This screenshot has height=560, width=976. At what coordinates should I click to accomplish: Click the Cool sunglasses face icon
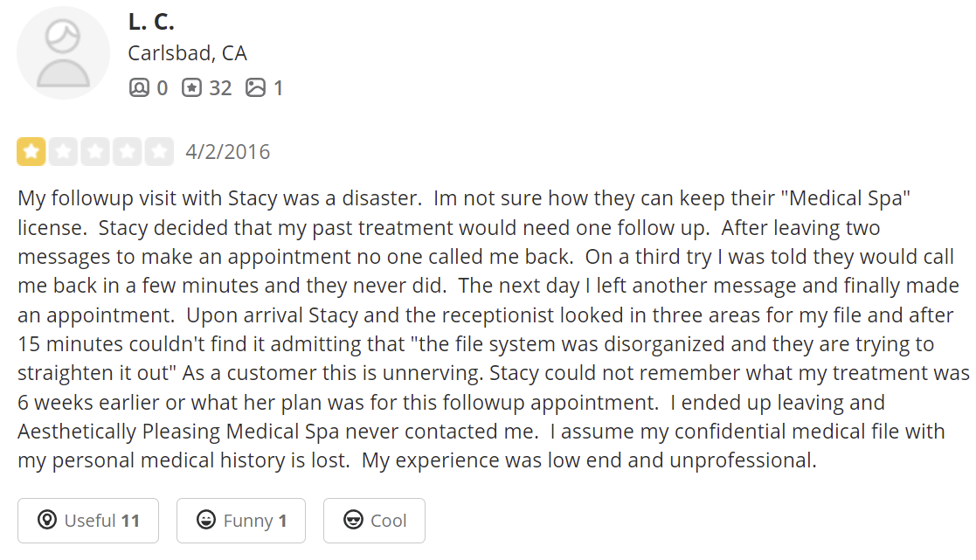pyautogui.click(x=354, y=520)
